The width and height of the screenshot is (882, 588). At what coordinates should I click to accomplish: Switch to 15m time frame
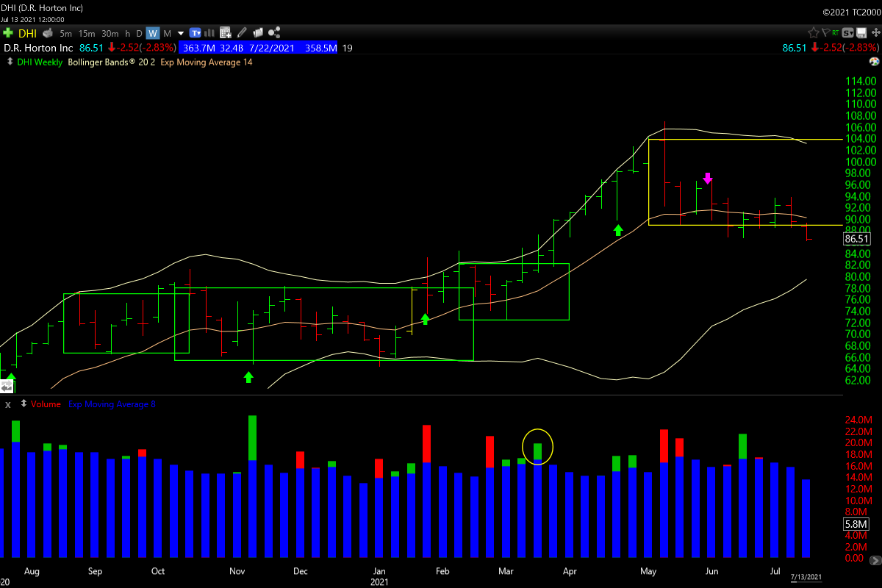coord(87,34)
